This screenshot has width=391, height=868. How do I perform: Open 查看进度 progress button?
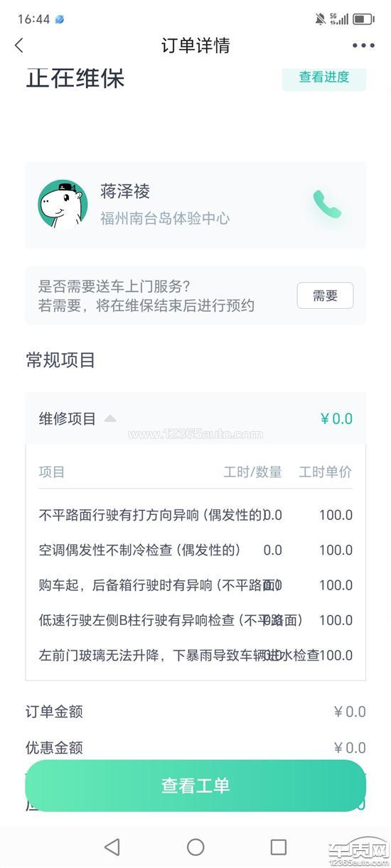(x=324, y=77)
